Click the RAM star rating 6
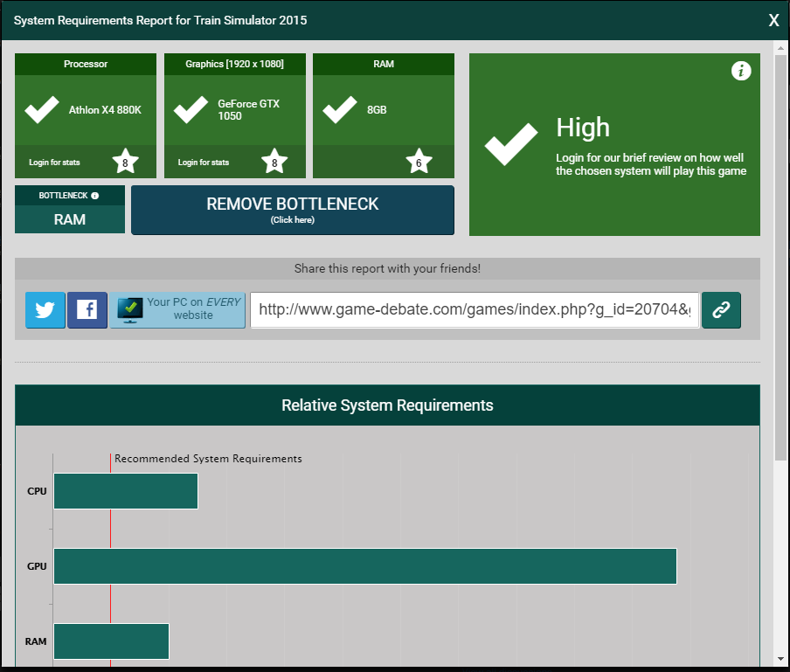The image size is (790, 672). click(419, 162)
